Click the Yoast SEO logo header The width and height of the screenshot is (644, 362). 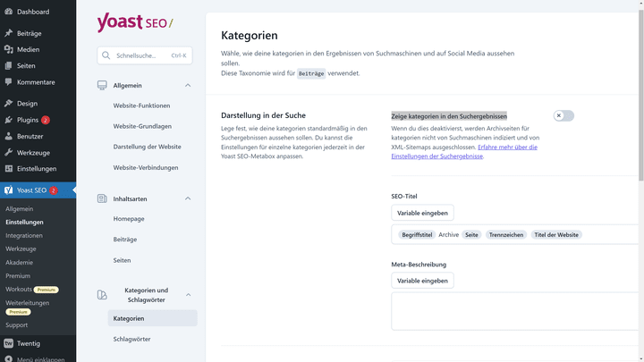click(135, 22)
